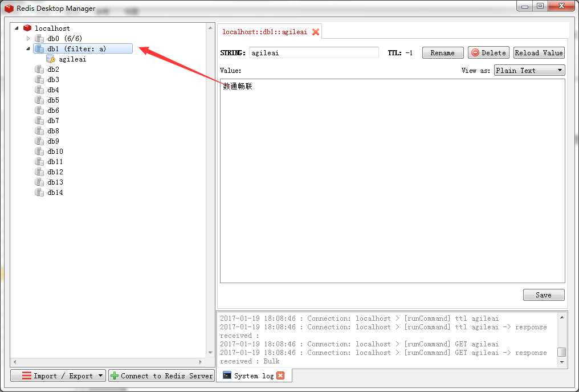Click the log line ending 'received : Bulk'
579x392 pixels.
(250, 361)
